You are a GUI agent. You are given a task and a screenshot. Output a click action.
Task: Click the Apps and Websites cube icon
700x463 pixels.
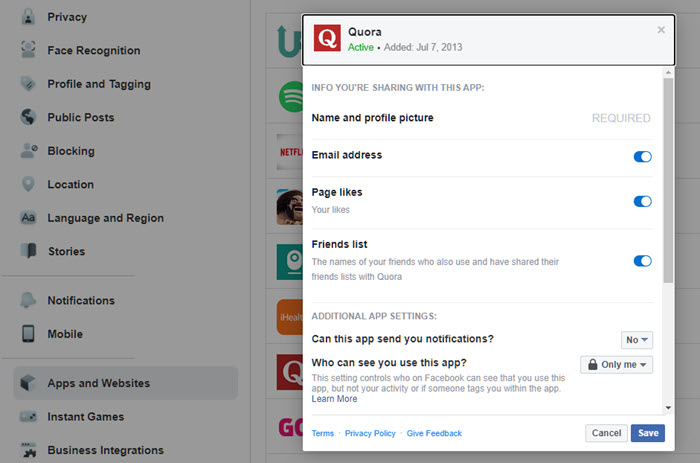pyautogui.click(x=28, y=383)
